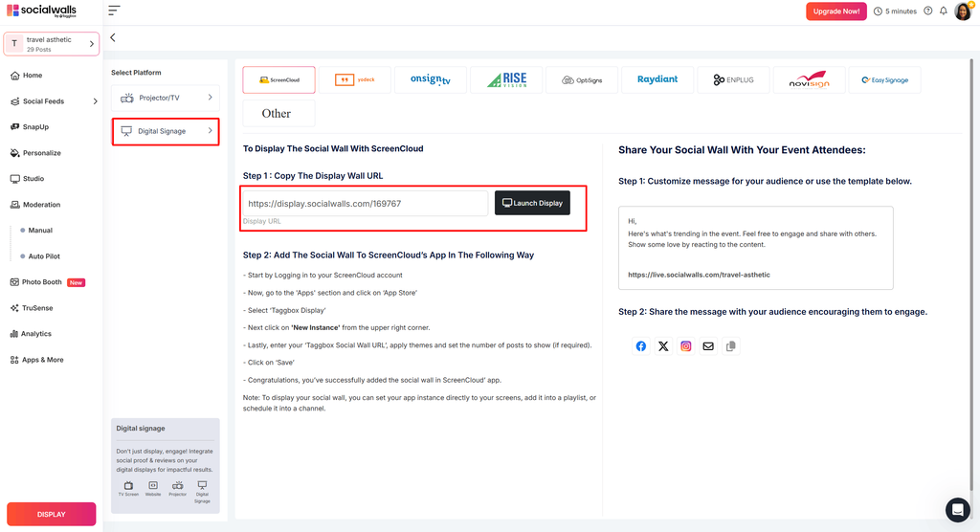Choose the Enplug platform
The image size is (980, 532).
pos(733,80)
